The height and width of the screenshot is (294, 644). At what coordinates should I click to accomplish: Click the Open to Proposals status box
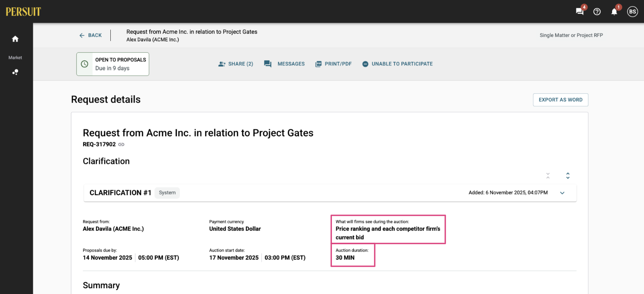pos(113,64)
